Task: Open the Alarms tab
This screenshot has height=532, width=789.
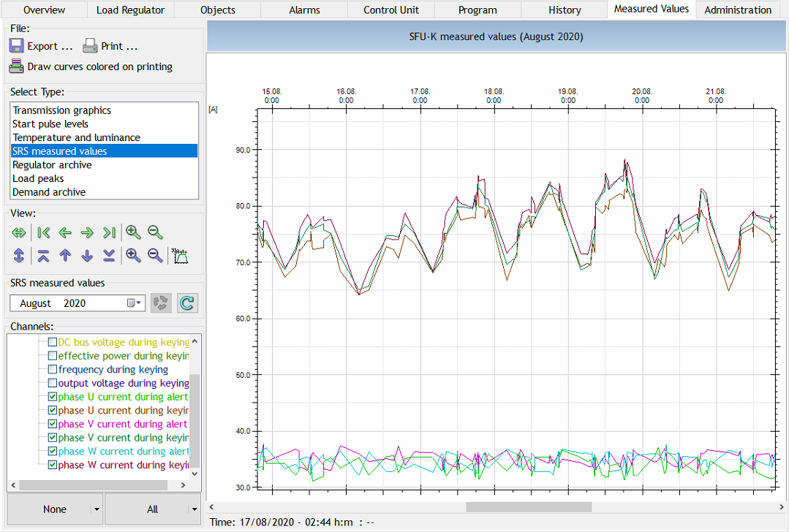Action: coord(304,9)
